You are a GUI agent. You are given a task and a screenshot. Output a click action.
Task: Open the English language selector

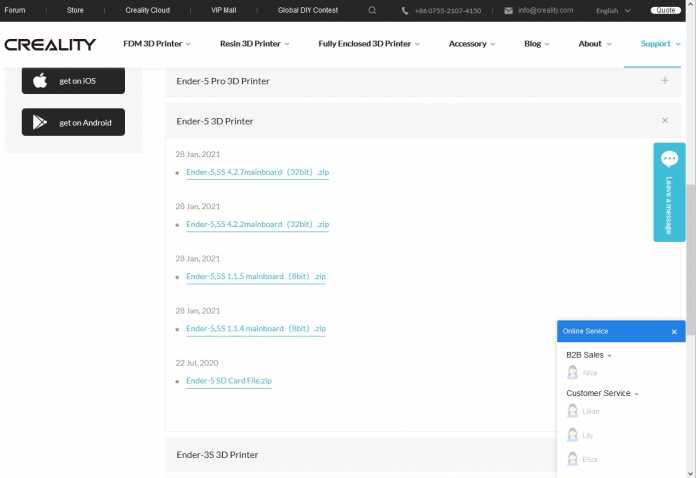pyautogui.click(x=613, y=11)
